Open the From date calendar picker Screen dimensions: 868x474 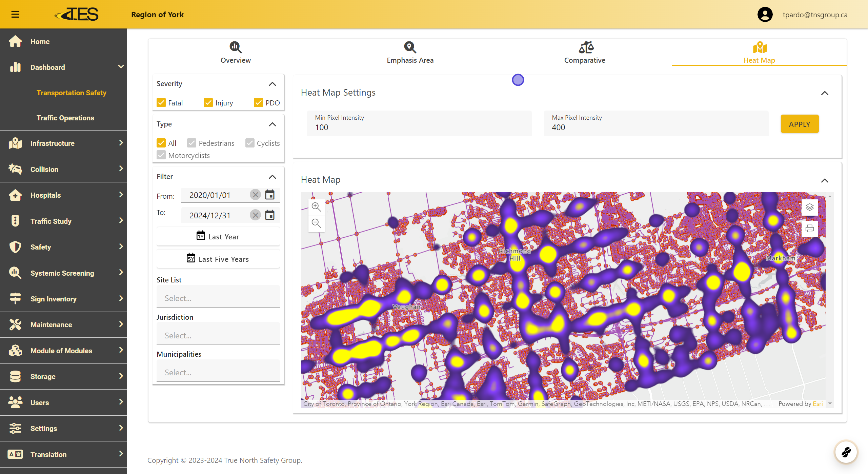pos(270,195)
